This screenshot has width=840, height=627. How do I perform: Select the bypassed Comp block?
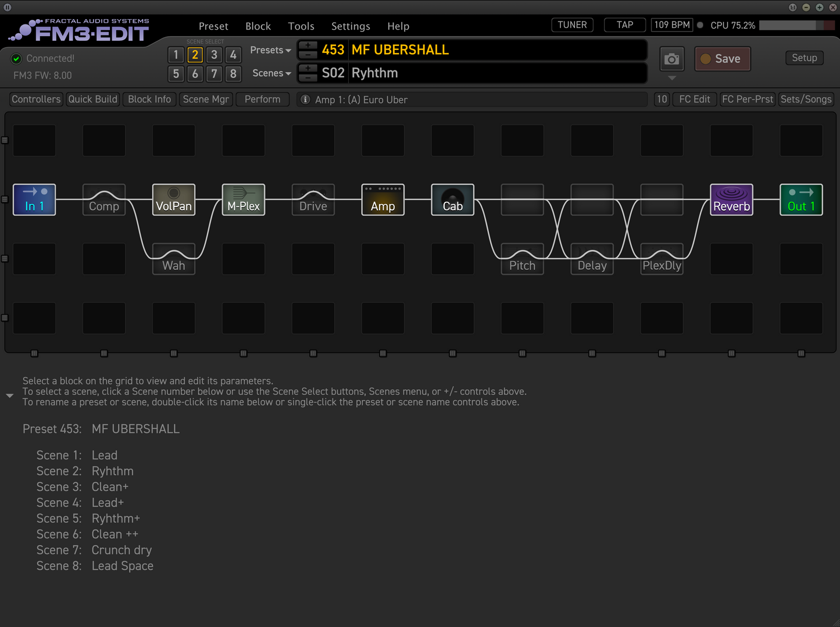pos(104,199)
